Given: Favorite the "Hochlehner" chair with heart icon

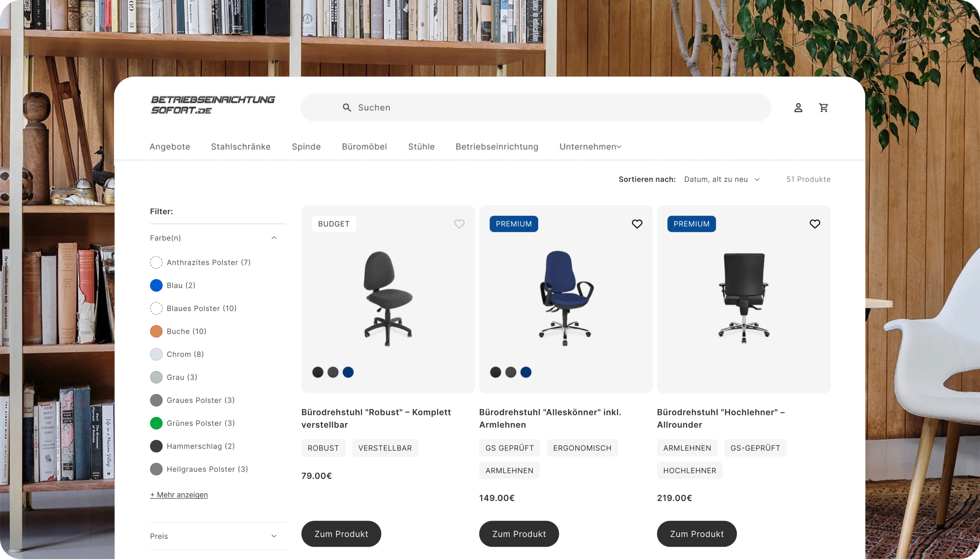Looking at the screenshot, I should point(815,224).
